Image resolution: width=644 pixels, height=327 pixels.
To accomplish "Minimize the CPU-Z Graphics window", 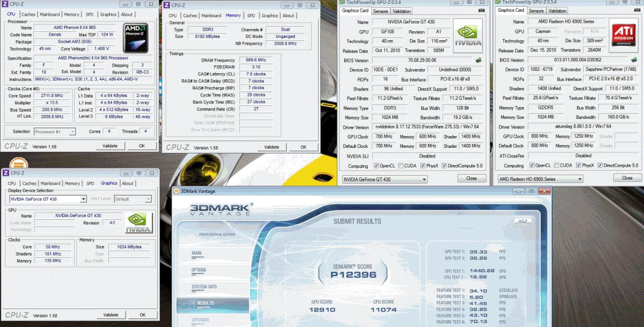I will click(x=126, y=173).
